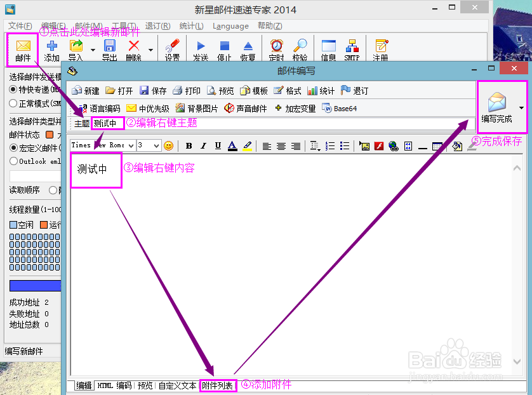Click the 导入 import icon

[76, 50]
